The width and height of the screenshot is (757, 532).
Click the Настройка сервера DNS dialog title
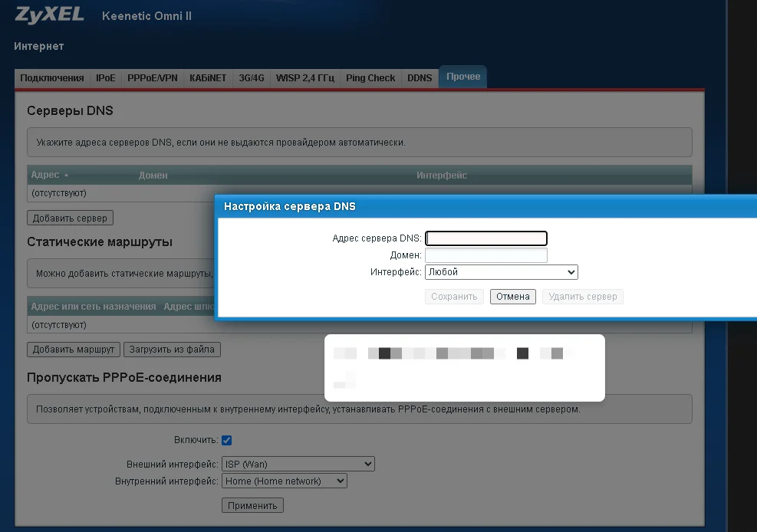[290, 206]
